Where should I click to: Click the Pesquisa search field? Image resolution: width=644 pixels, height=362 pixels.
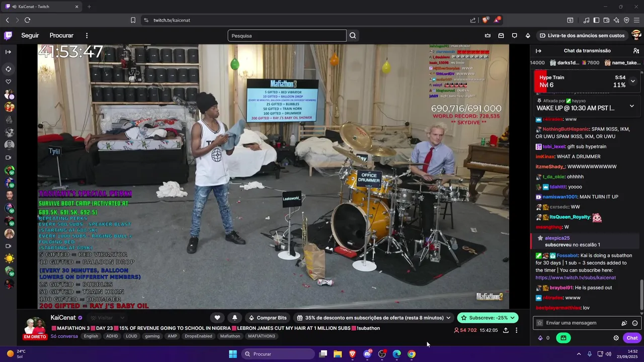[x=287, y=36]
